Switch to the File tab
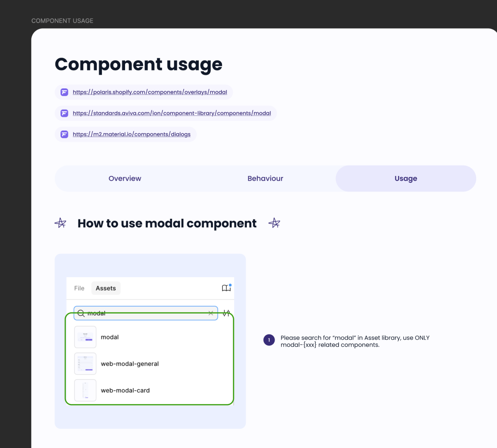The height and width of the screenshot is (448, 497). click(79, 288)
